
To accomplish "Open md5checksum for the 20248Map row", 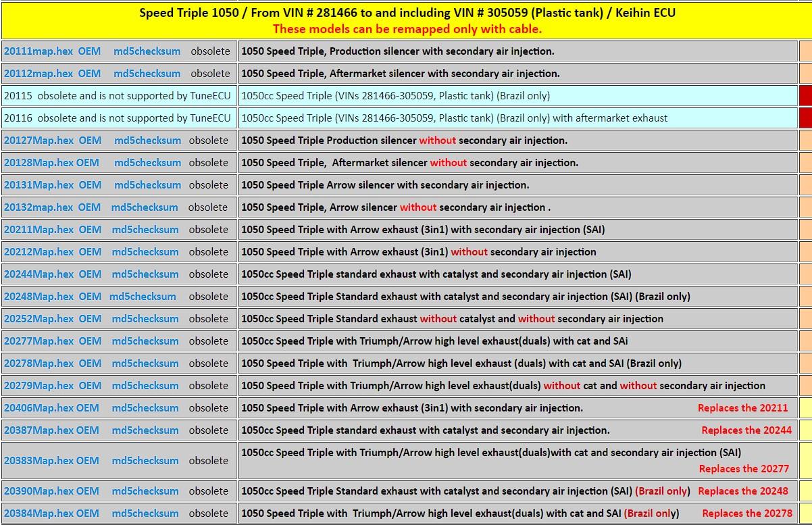I will [143, 296].
